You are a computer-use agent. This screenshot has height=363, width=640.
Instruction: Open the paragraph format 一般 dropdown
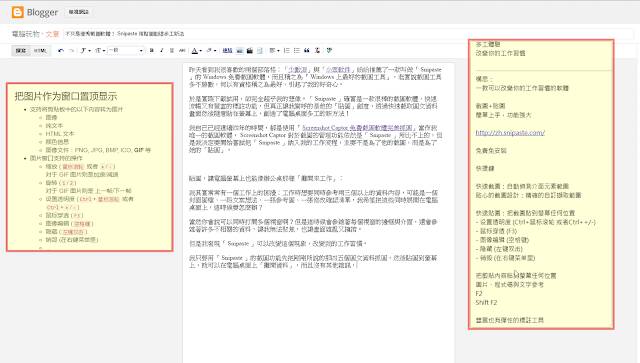pos(126,51)
